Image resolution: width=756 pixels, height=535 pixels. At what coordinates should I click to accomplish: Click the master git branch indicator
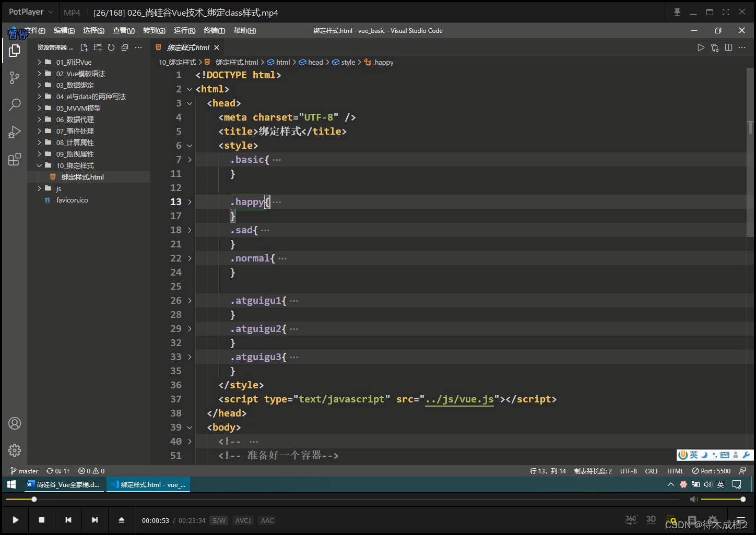(x=25, y=471)
